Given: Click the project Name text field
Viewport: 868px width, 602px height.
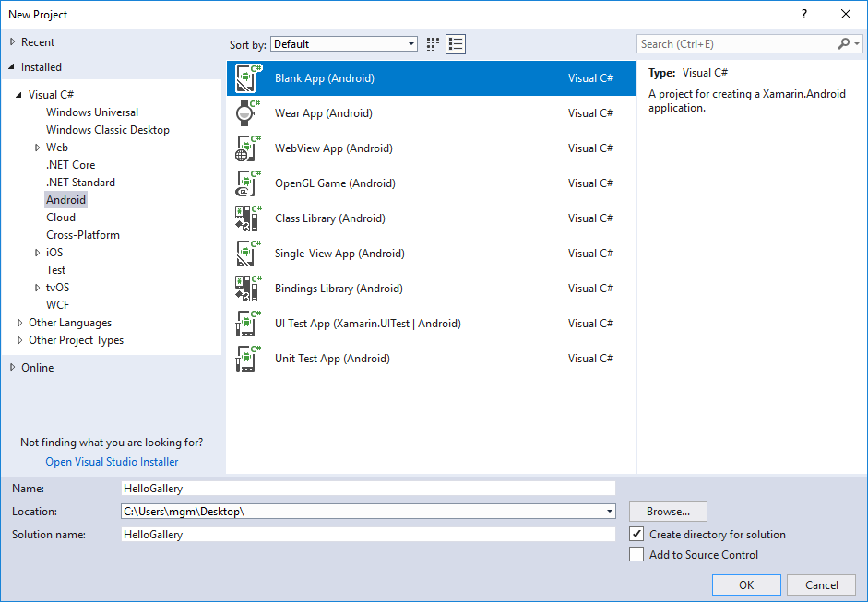Looking at the screenshot, I should click(368, 489).
